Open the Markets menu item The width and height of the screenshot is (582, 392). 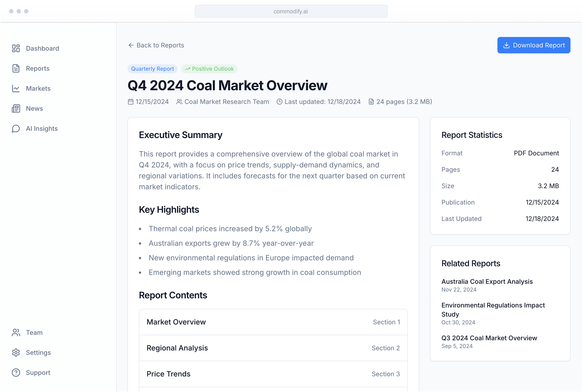point(38,88)
